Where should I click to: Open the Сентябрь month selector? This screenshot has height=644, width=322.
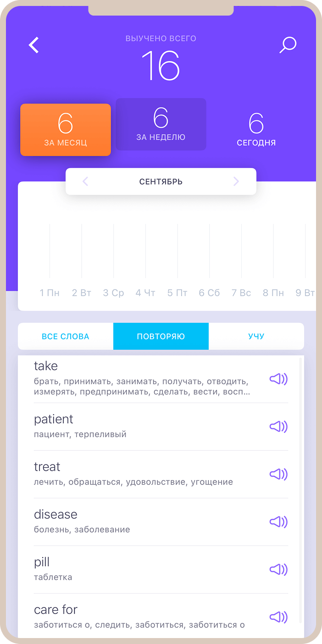point(161,182)
